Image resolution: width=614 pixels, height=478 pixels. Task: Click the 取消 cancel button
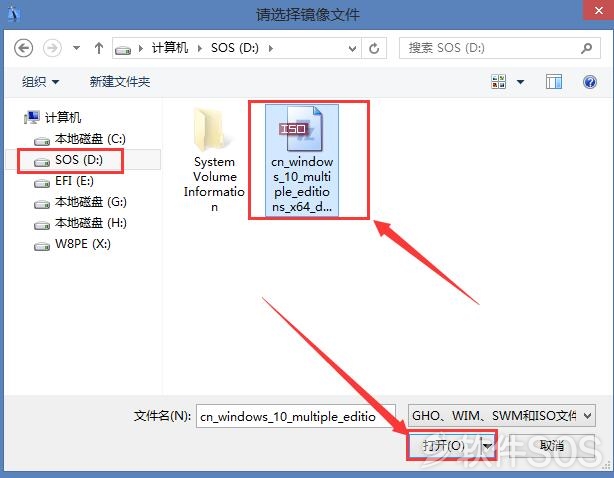pos(552,446)
